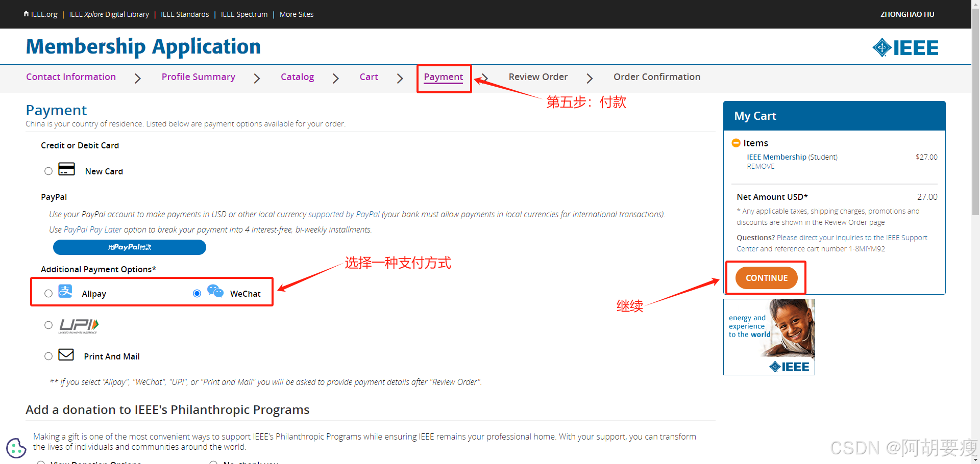Image resolution: width=980 pixels, height=464 pixels.
Task: Remove IEEE Membership from cart
Action: (x=761, y=167)
